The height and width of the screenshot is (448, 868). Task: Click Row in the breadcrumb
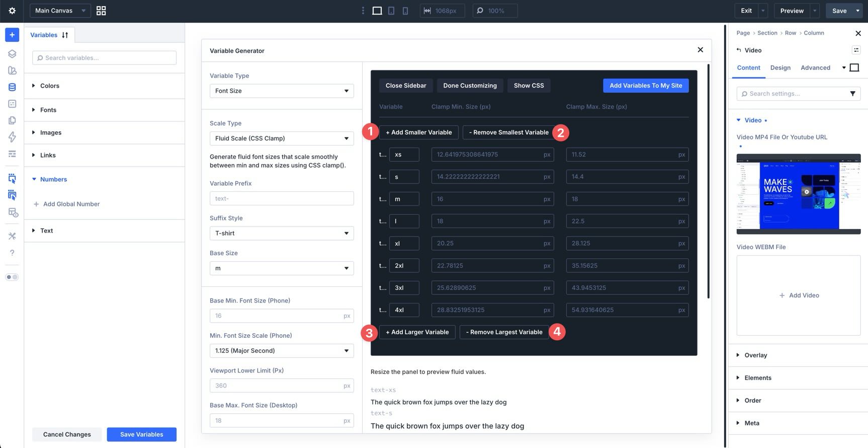pyautogui.click(x=790, y=33)
